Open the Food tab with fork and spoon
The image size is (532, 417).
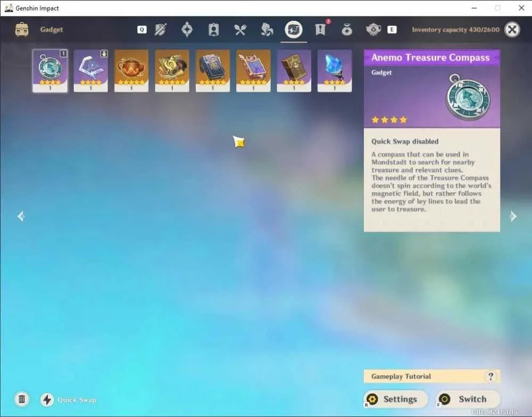click(240, 29)
